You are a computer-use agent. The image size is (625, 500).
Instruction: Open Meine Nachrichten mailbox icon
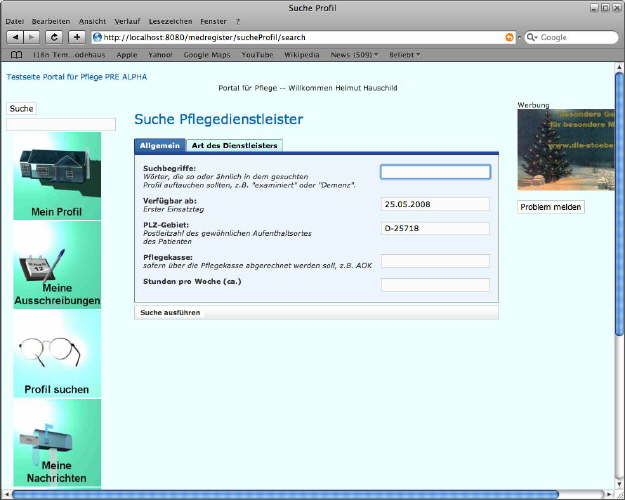click(x=57, y=440)
